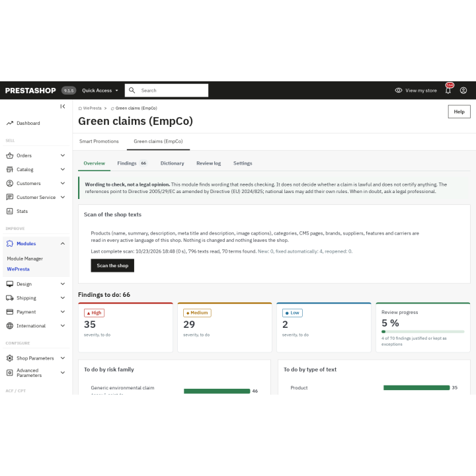Click the International globe icon
This screenshot has width=476, height=476.
10,326
